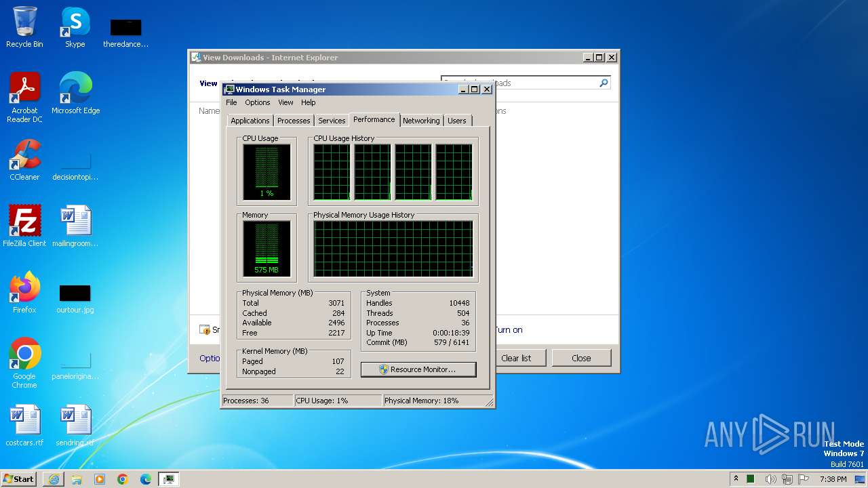Open Task Manager File menu
Screen dimensions: 868x488
pos(231,102)
